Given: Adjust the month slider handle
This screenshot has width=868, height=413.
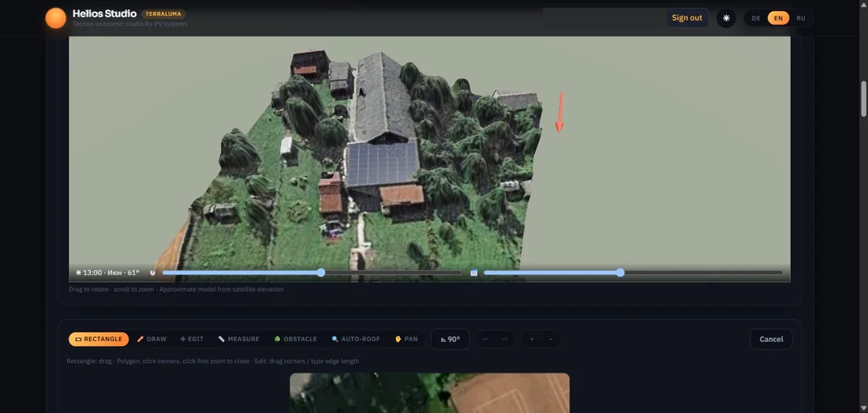Looking at the screenshot, I should click(620, 272).
